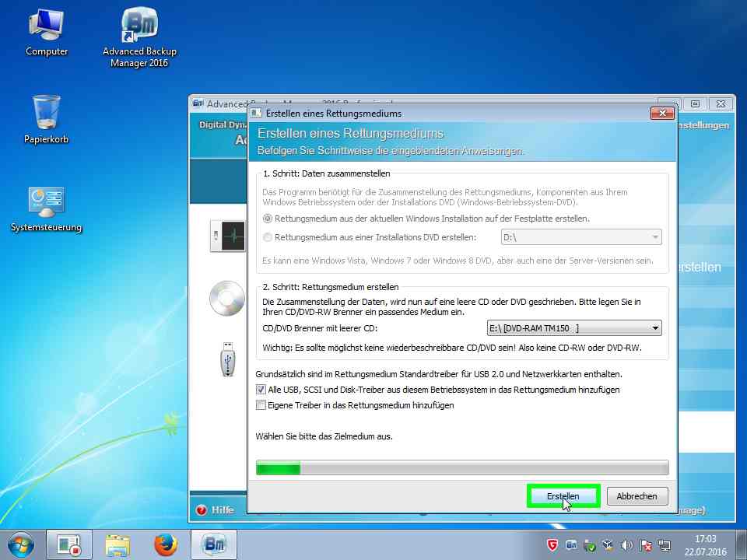Screen dimensions: 747x560
Task: Click 'Es kann eine Windows Vista' hint text
Action: (458, 261)
